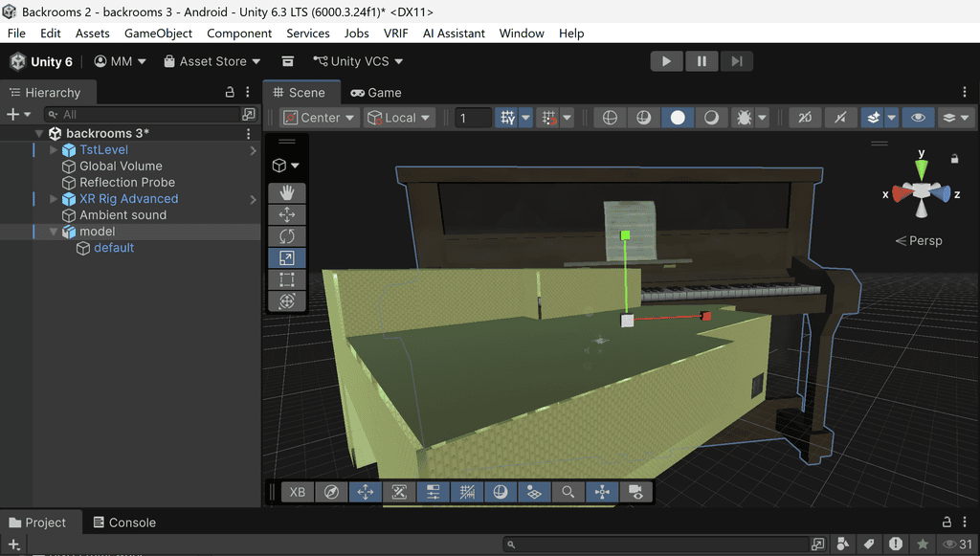Select the Scale tool
The width and height of the screenshot is (980, 556).
[287, 258]
